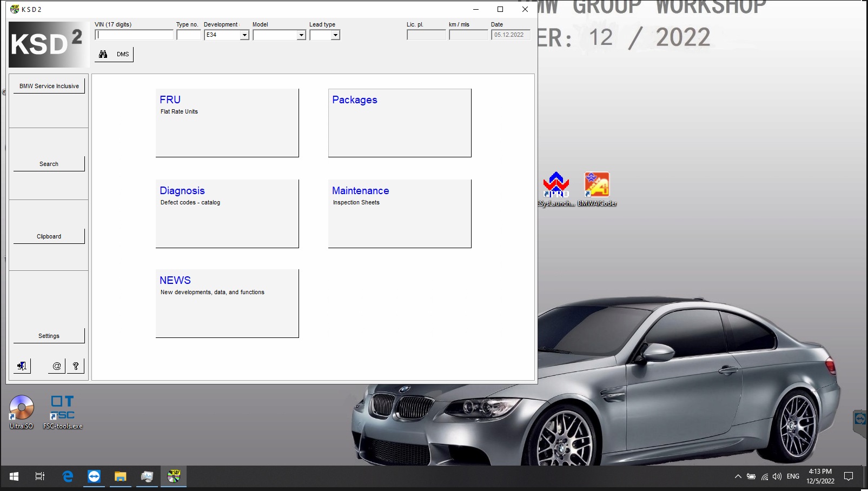Click the Task View taskbar icon
The width and height of the screenshot is (868, 491).
(x=40, y=476)
